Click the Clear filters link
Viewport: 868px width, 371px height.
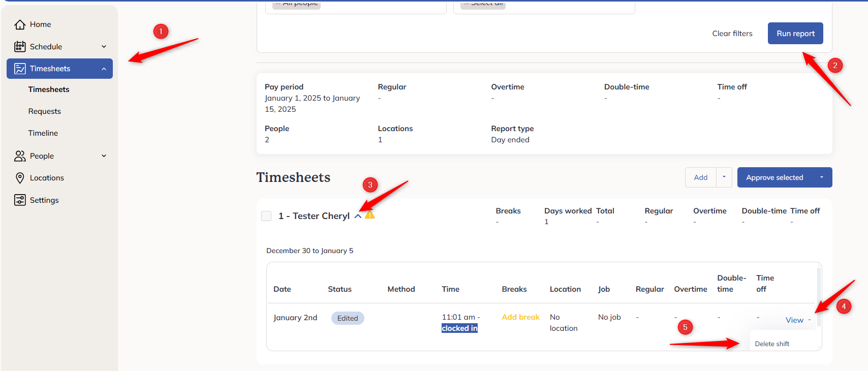(x=732, y=34)
